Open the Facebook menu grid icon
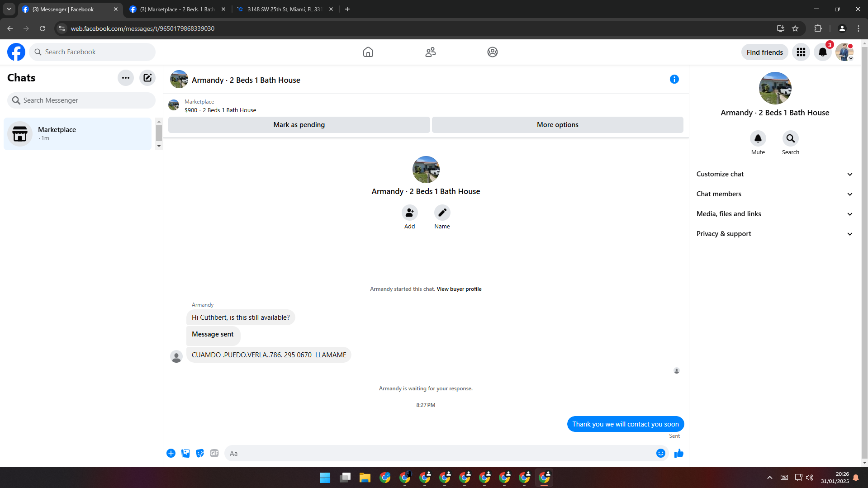The image size is (868, 488). coord(801,52)
